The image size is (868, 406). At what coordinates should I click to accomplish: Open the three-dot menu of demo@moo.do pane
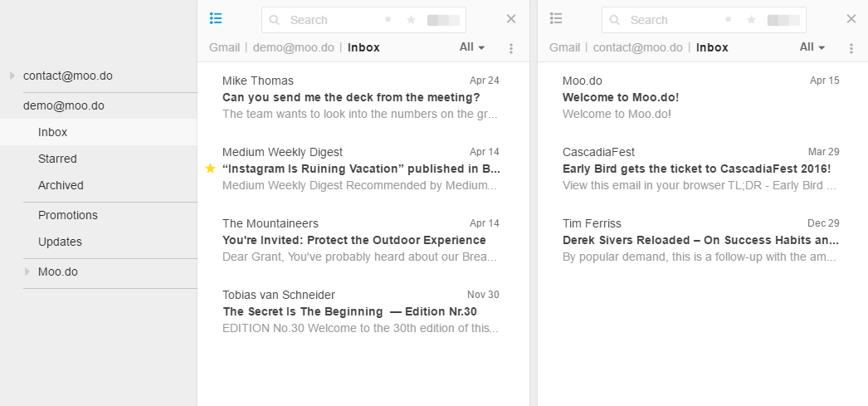pyautogui.click(x=511, y=49)
